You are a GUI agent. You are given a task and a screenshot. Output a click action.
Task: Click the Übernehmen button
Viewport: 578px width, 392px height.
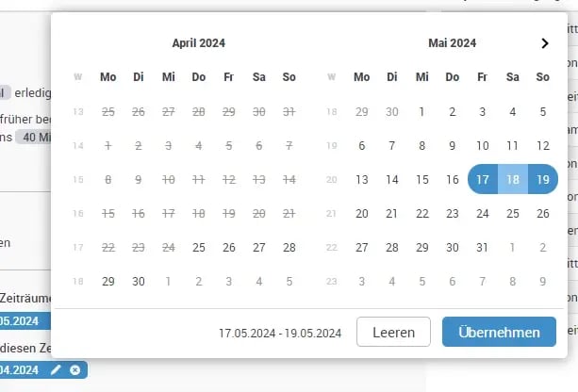click(499, 332)
